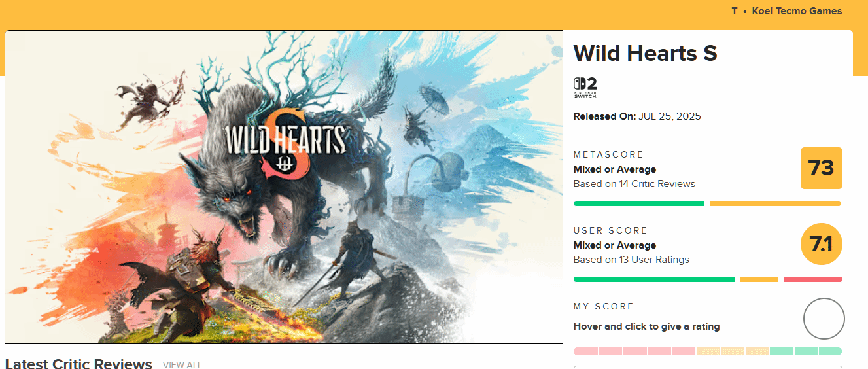
Task: Open the Koei Tecmo Games publisher link
Action: click(797, 11)
